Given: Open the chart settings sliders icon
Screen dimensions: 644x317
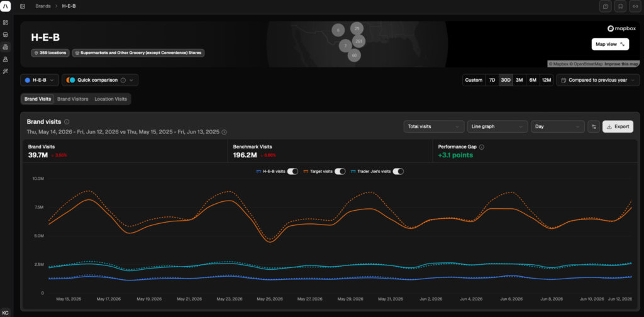Looking at the screenshot, I should pyautogui.click(x=594, y=126).
